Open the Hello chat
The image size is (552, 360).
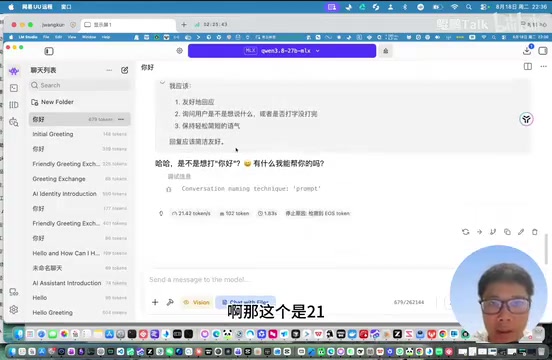click(x=80, y=298)
